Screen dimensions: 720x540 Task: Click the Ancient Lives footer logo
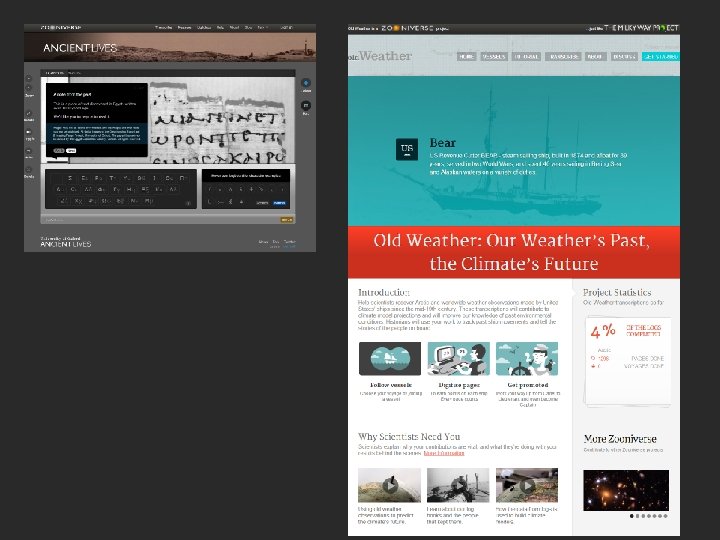(x=66, y=242)
